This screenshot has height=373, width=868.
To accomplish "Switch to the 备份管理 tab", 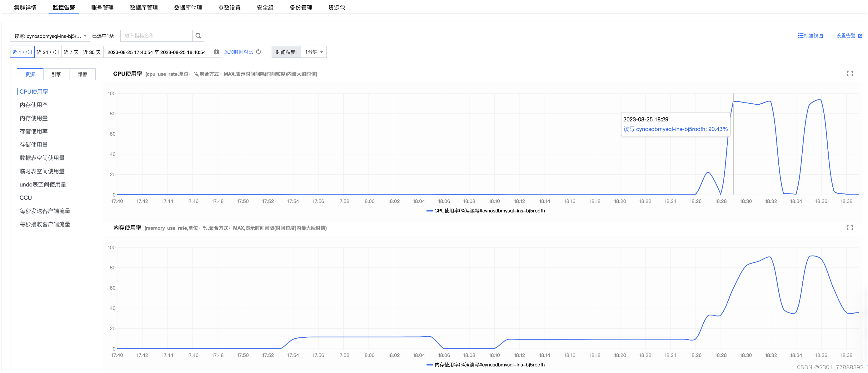I will (301, 7).
